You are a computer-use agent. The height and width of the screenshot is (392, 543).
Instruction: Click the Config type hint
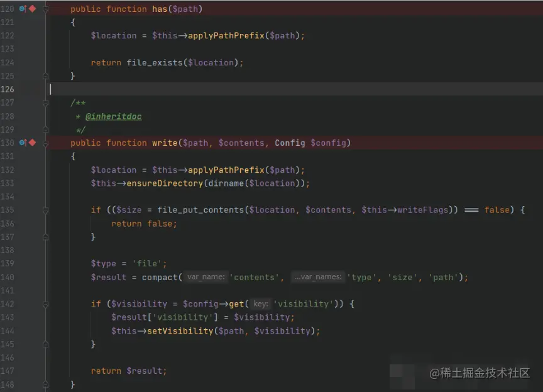[290, 143]
